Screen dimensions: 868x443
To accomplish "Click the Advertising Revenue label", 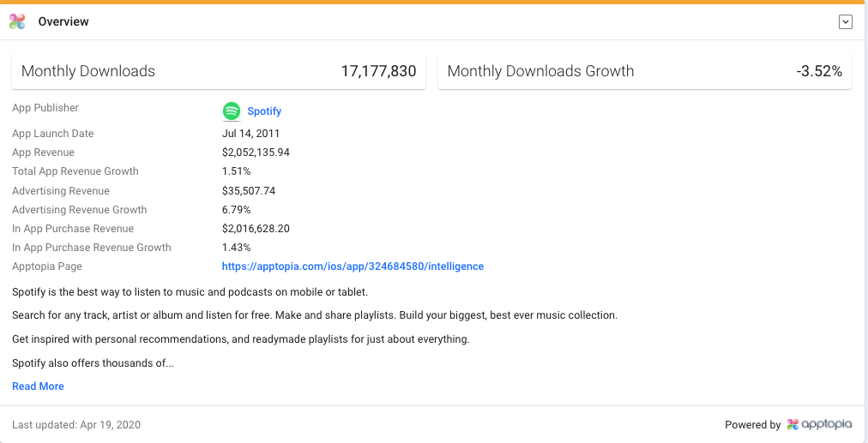I will pos(61,191).
